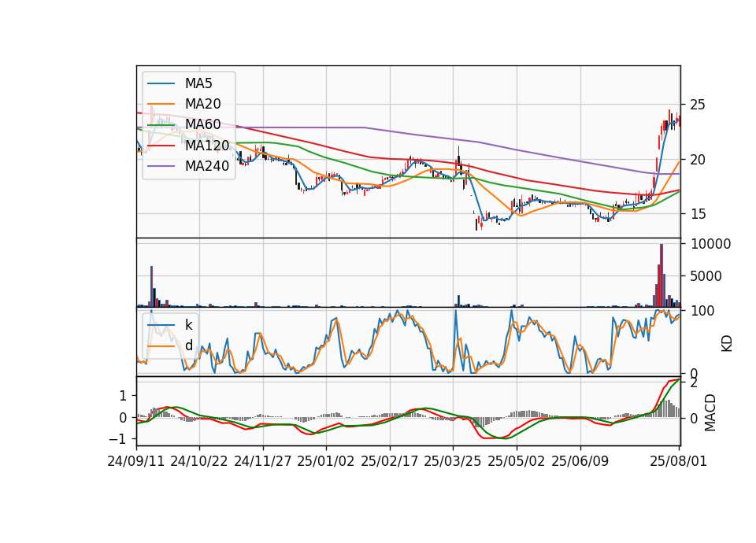The height and width of the screenshot is (543, 756).
Task: Click the 25/05/02 date axis label
Action: [517, 461]
